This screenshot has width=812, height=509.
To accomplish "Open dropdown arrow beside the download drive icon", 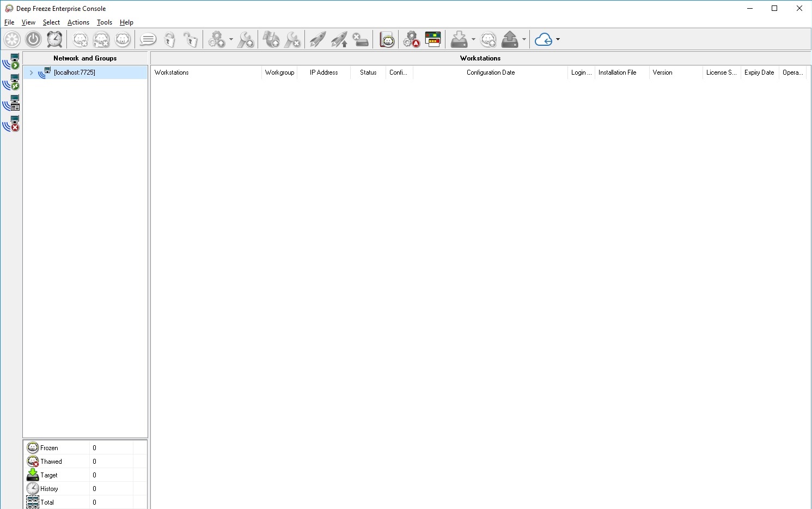I will tap(473, 39).
